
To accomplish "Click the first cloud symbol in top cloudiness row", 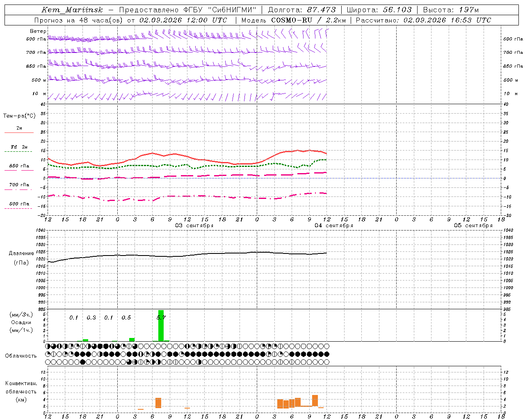I will pyautogui.click(x=48, y=346).
